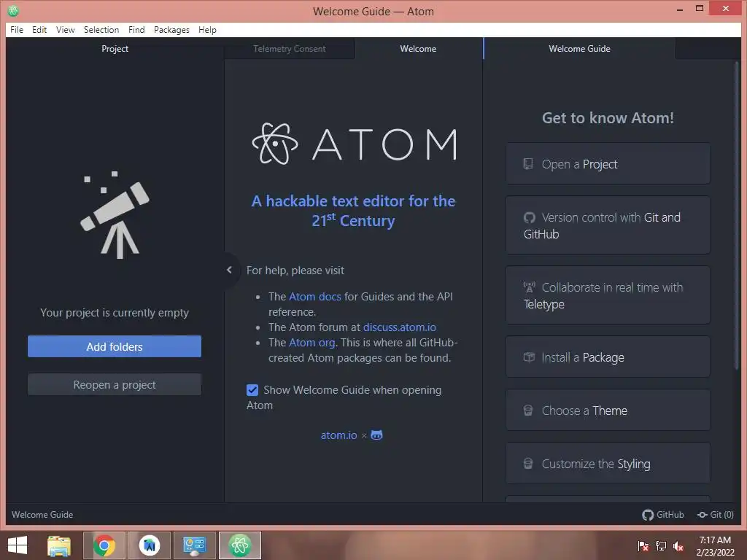Click the broadcast icon on Teletype card
The width and height of the screenshot is (747, 560).
click(530, 287)
